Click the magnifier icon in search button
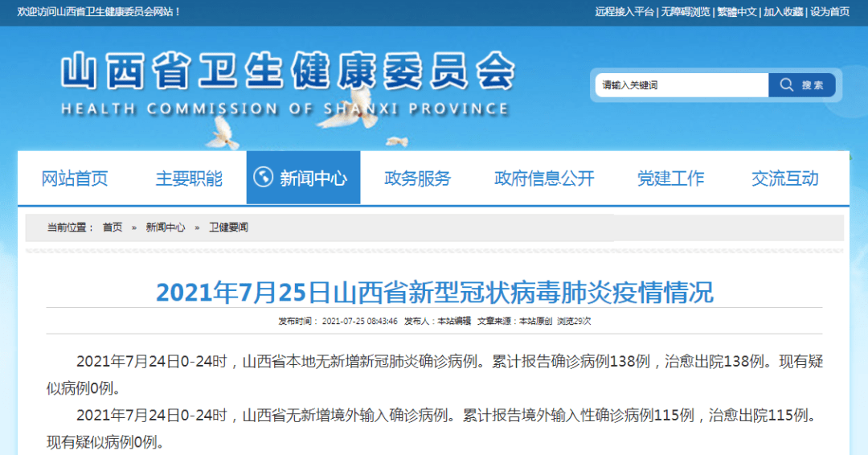This screenshot has width=868, height=455. coord(787,84)
